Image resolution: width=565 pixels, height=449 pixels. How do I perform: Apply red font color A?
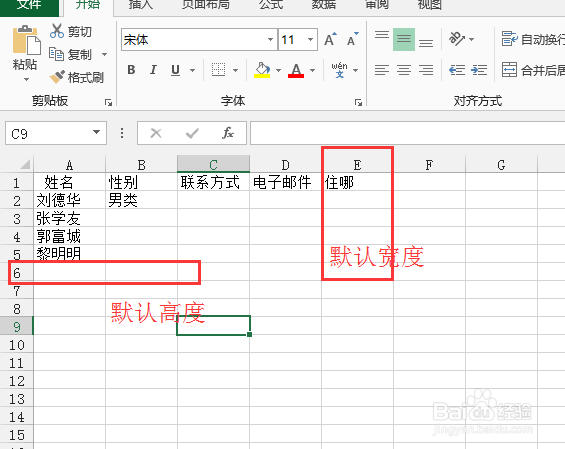pos(296,70)
